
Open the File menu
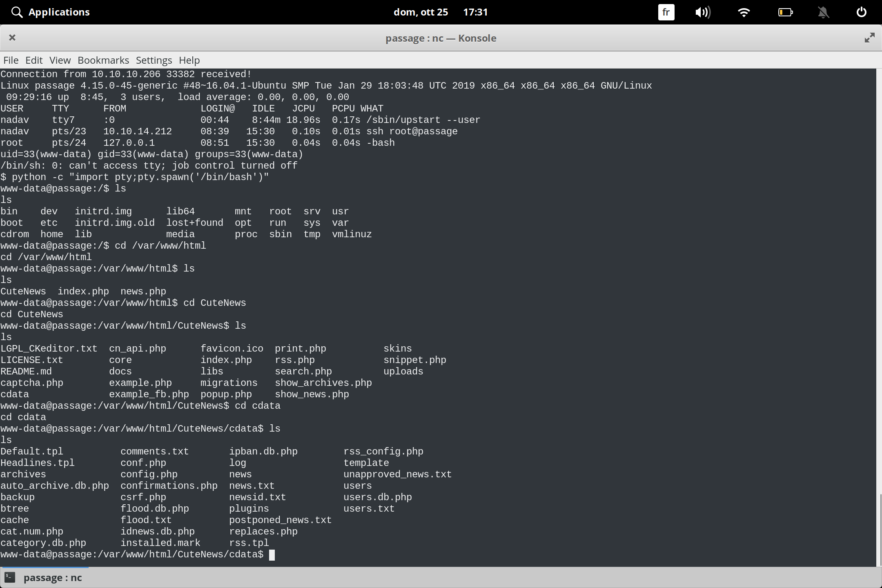11,60
